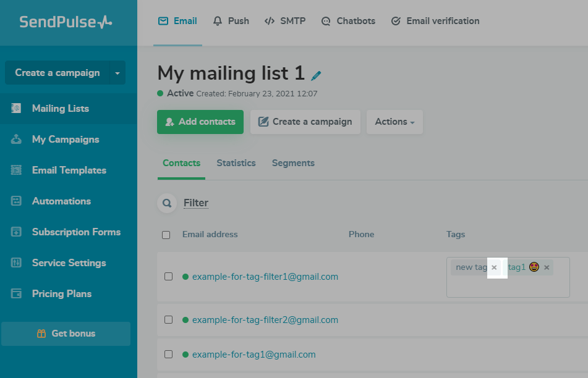588x378 pixels.
Task: Click the pencil icon to rename mailing list
Action: 316,76
